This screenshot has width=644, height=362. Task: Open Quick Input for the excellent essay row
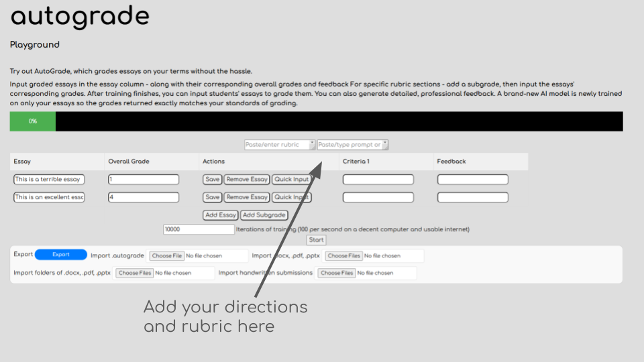point(292,197)
